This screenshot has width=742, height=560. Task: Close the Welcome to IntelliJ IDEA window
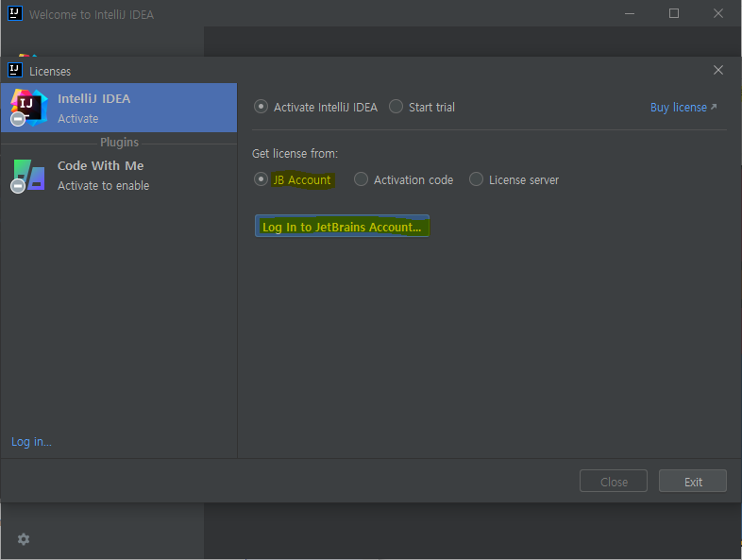tap(717, 13)
